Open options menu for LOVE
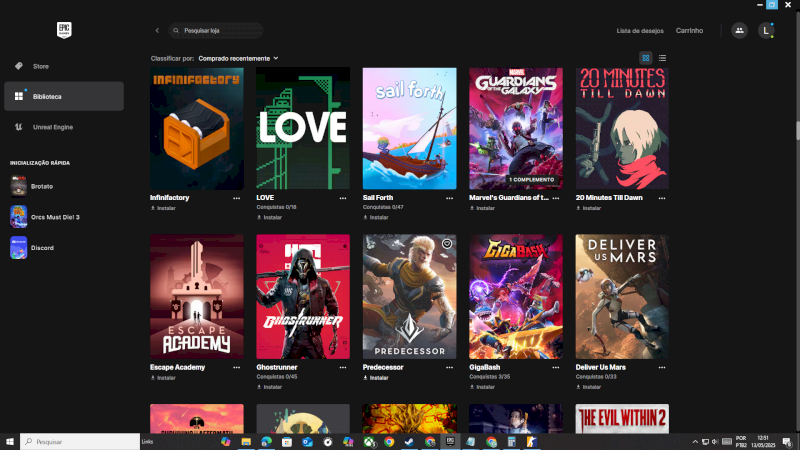Viewport: 800px width, 450px height. [x=343, y=198]
